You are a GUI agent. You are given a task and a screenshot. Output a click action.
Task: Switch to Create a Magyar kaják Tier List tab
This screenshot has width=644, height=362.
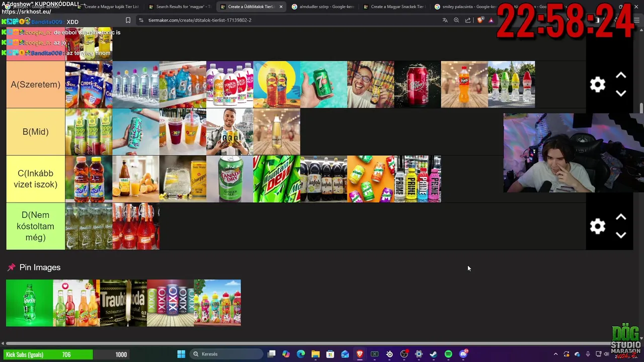click(x=108, y=7)
